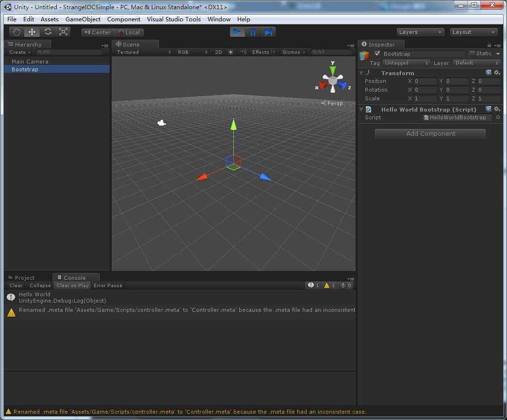Open the Assets menu

[49, 19]
